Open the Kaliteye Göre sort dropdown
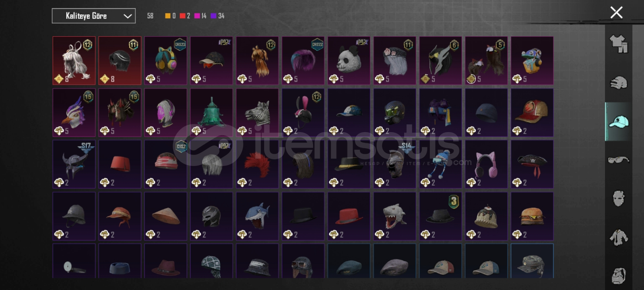The image size is (644, 290). click(x=94, y=16)
